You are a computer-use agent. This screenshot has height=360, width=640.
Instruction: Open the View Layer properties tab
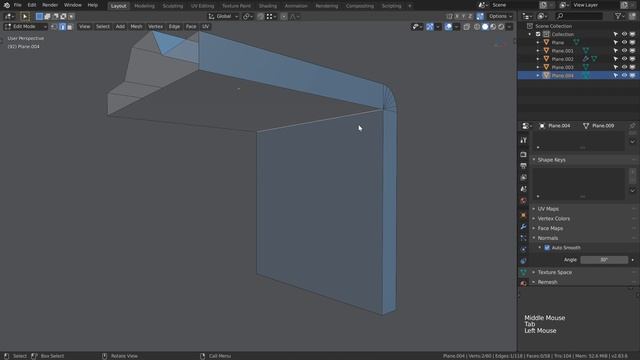(523, 178)
